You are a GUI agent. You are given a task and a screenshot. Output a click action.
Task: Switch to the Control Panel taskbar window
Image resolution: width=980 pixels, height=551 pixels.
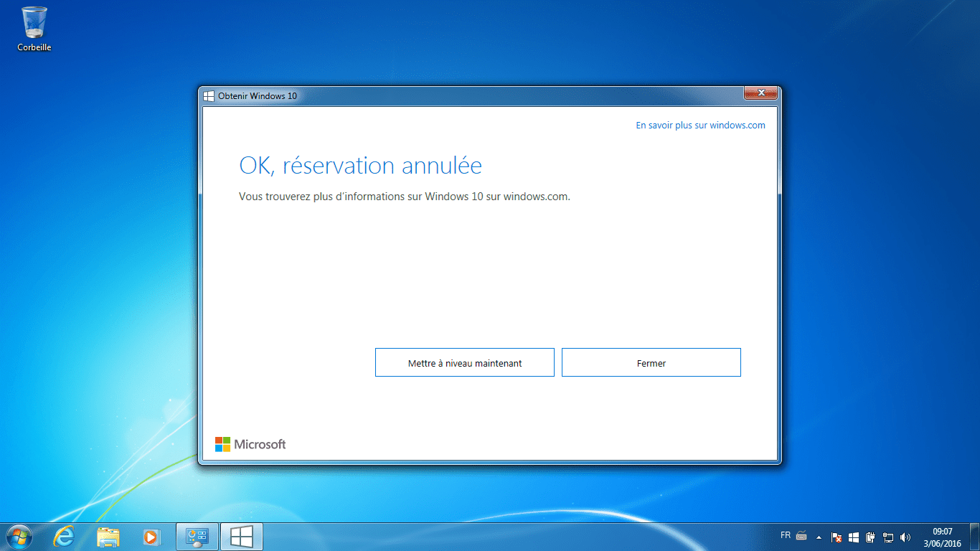[x=197, y=536]
